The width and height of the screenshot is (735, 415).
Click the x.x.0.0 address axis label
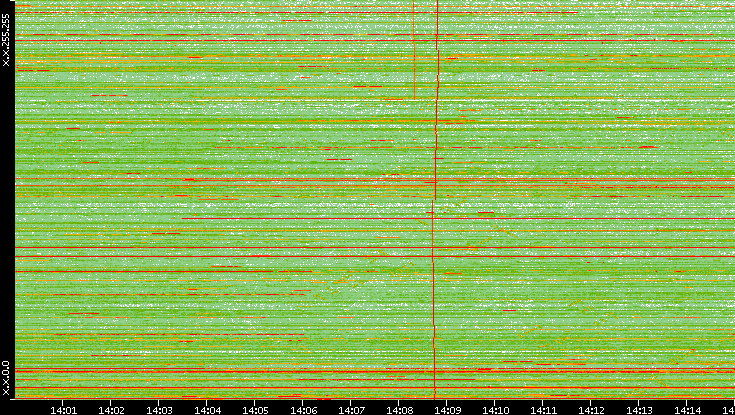6,378
